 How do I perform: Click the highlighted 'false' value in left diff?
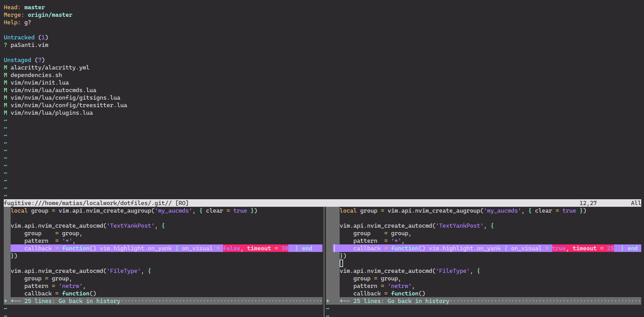click(231, 248)
